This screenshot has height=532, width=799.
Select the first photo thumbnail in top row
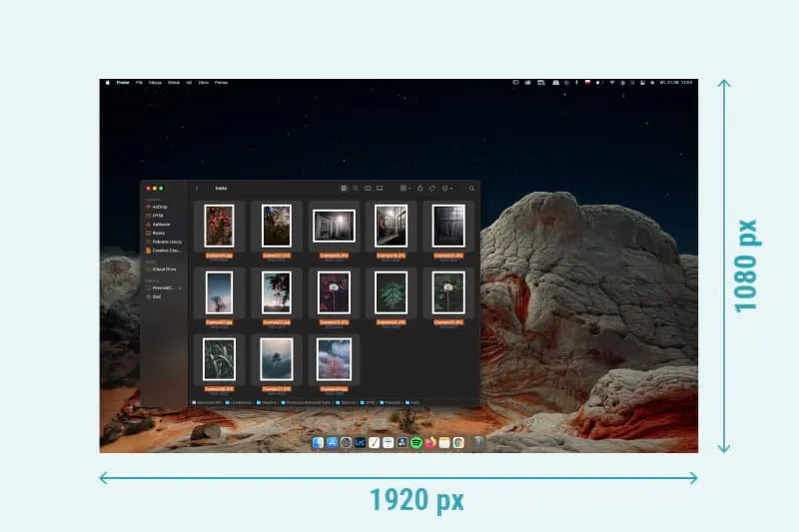pyautogui.click(x=219, y=226)
